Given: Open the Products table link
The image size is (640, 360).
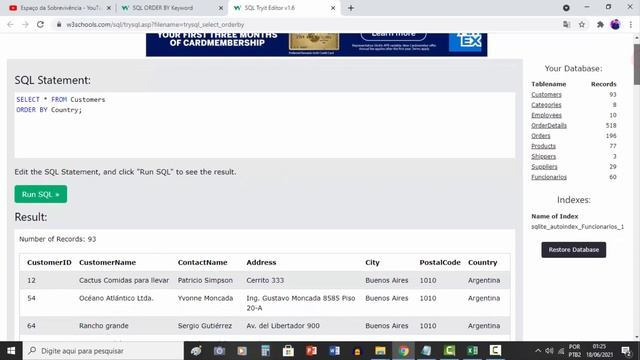Looking at the screenshot, I should tap(543, 146).
